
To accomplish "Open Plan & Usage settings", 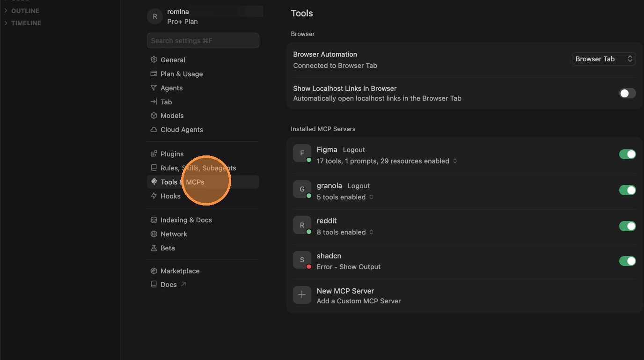I will coord(203,73).
